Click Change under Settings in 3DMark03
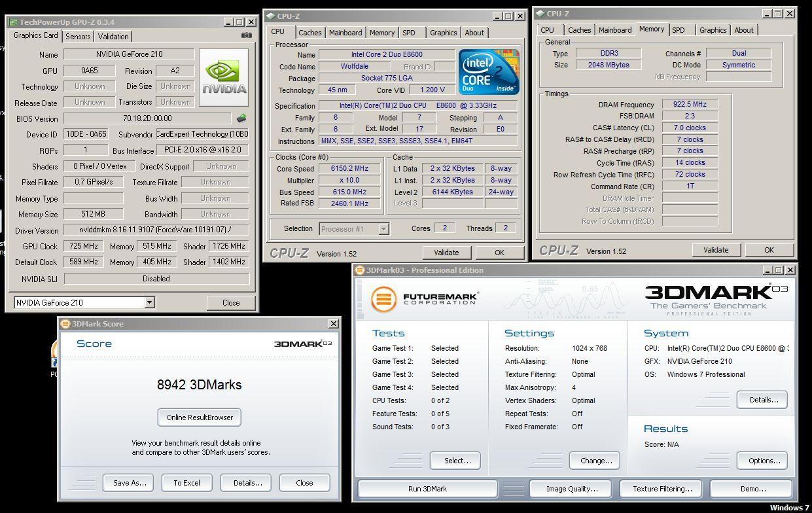Screen dimensions: 812x513 point(595,461)
